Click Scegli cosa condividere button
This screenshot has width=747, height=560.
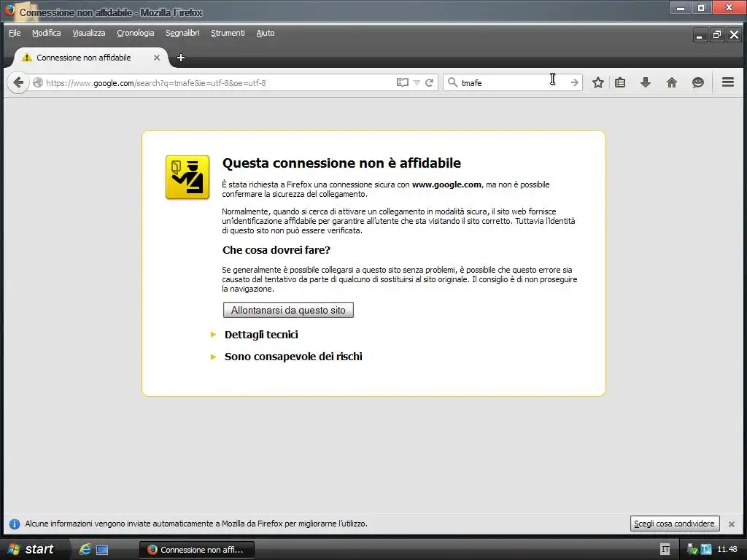pyautogui.click(x=674, y=524)
